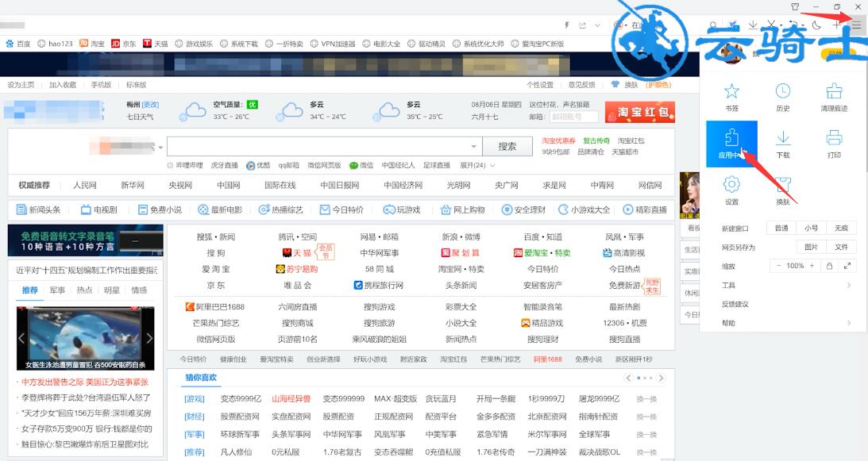The width and height of the screenshot is (868, 461).
Task: Click the share icon in address bar
Action: (582, 25)
